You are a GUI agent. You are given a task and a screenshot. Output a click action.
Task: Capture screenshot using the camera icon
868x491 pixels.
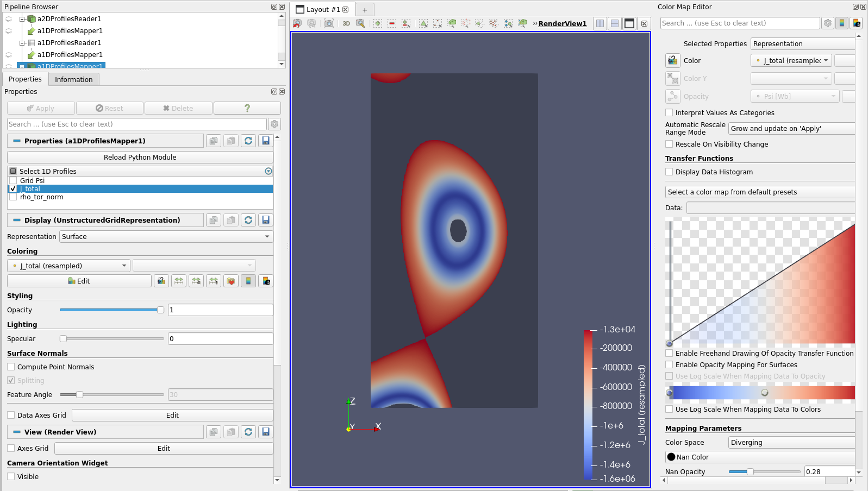click(x=329, y=23)
